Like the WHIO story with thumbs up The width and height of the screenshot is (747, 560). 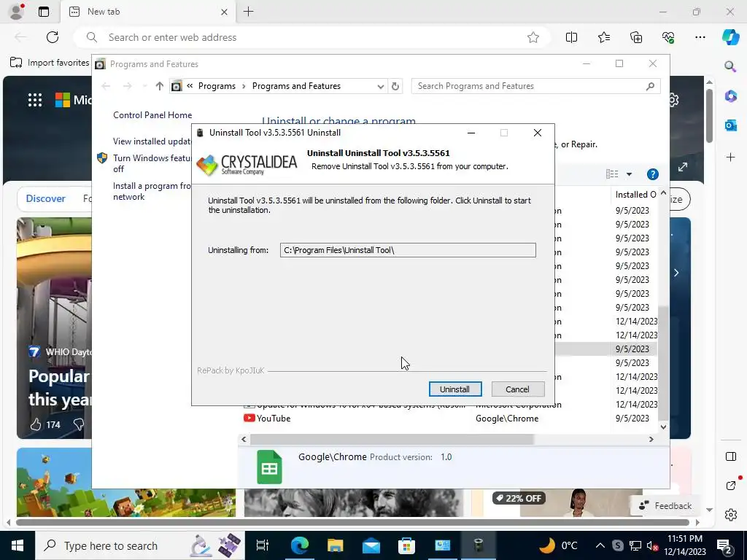tap(36, 424)
